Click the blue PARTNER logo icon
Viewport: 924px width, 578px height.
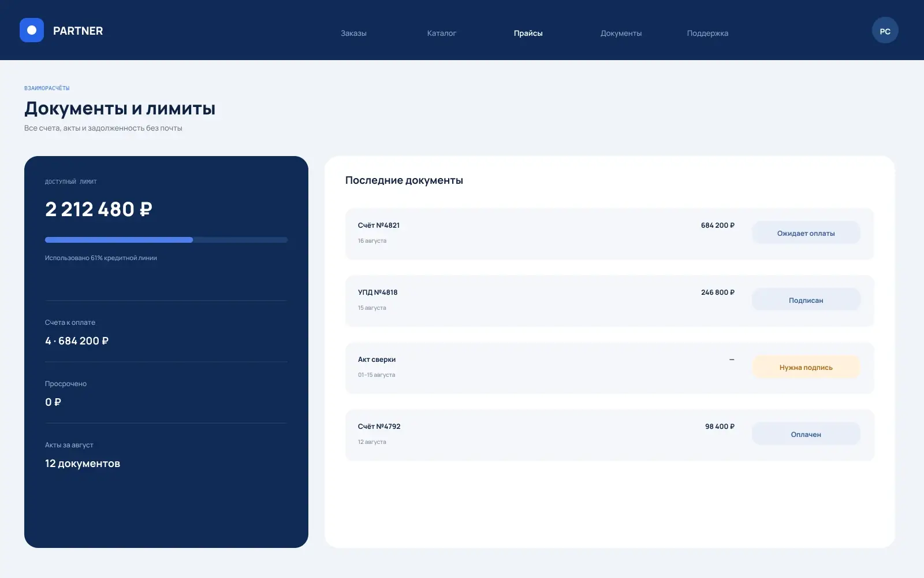[32, 30]
